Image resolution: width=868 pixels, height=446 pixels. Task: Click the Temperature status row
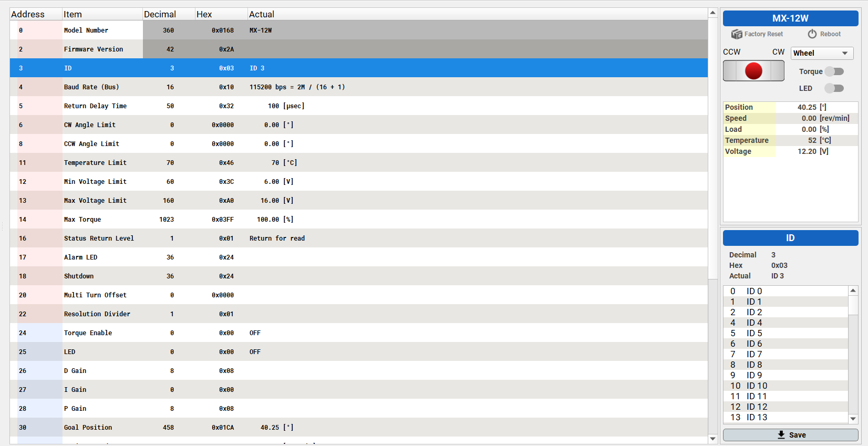click(x=791, y=140)
